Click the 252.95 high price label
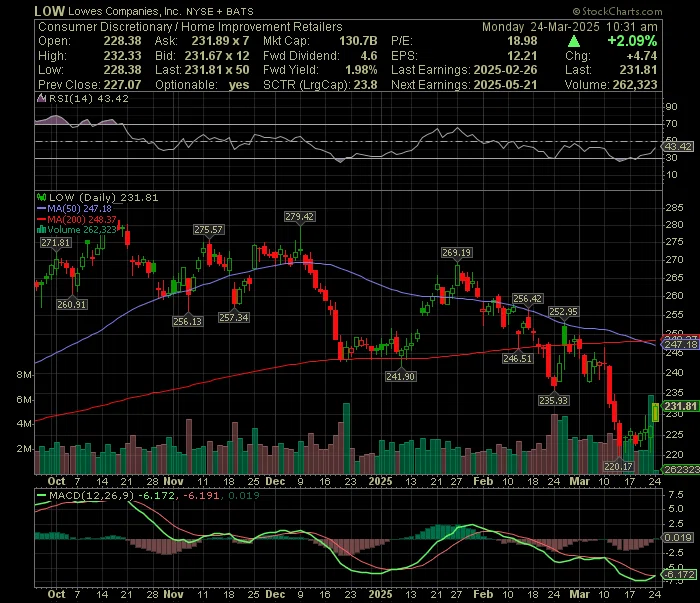Screen dimensions: 700x603 (x=563, y=312)
